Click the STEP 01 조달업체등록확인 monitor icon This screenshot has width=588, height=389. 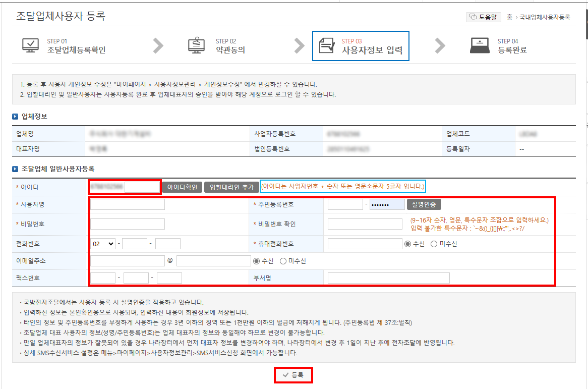(x=31, y=44)
